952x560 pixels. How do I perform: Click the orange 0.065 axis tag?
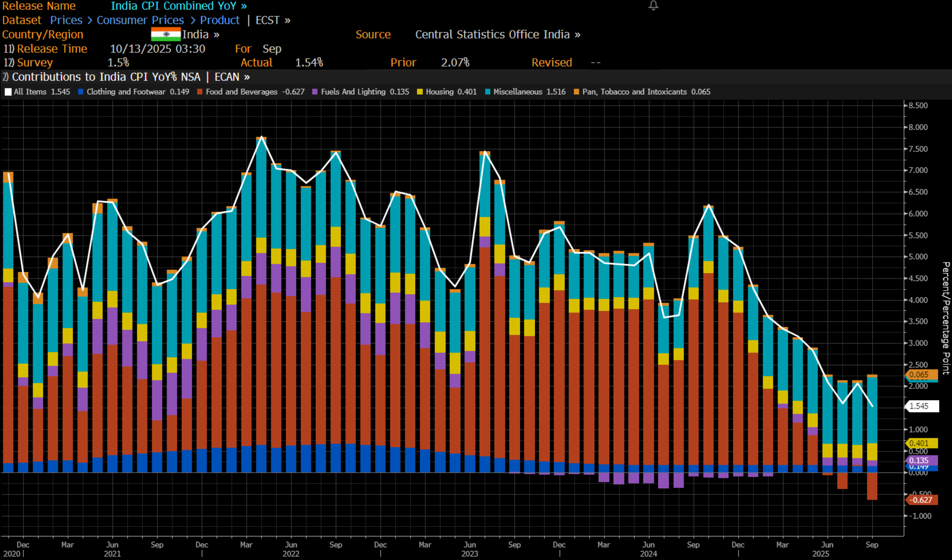pos(921,374)
